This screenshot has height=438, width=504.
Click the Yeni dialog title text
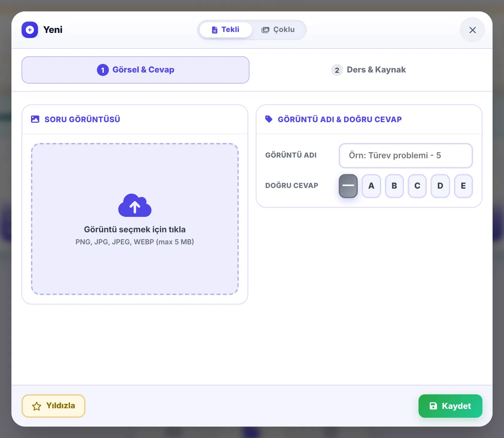pos(53,30)
